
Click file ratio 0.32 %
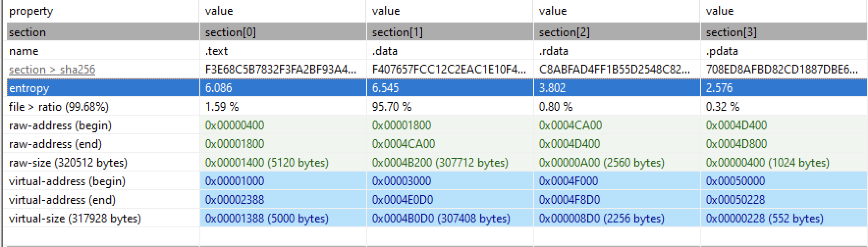(x=723, y=107)
